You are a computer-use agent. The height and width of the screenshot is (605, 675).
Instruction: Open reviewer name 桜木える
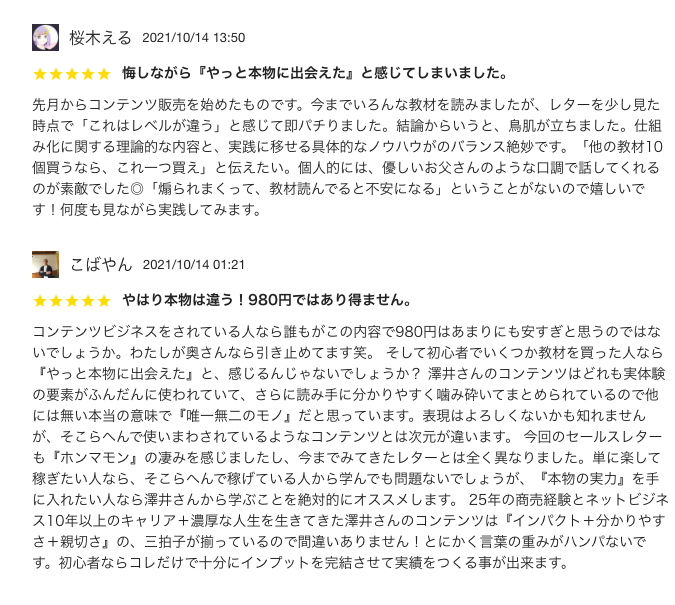coord(100,38)
